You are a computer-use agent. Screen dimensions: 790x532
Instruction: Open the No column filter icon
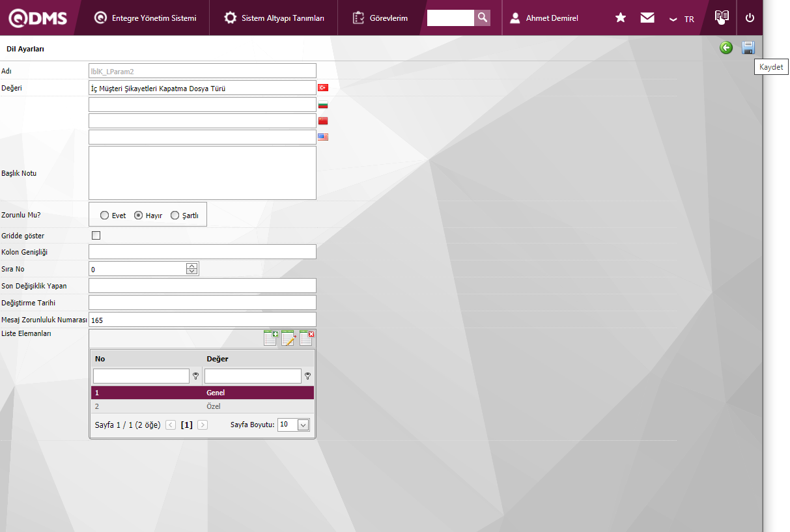tap(196, 376)
